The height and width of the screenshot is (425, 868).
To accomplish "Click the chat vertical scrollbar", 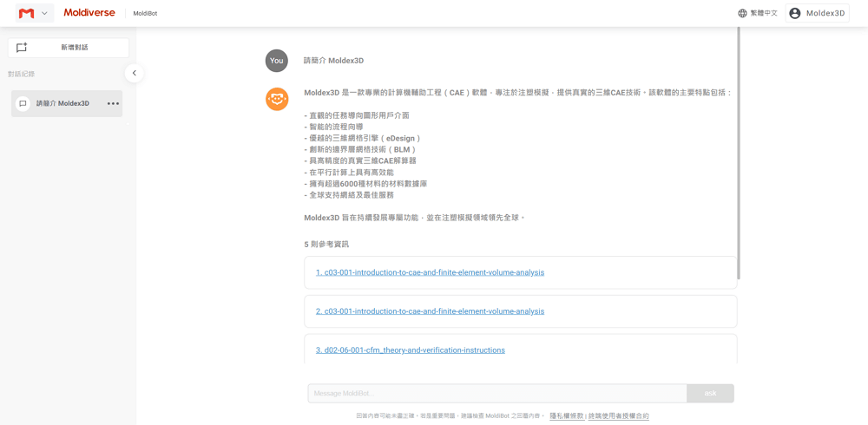I will (x=739, y=152).
